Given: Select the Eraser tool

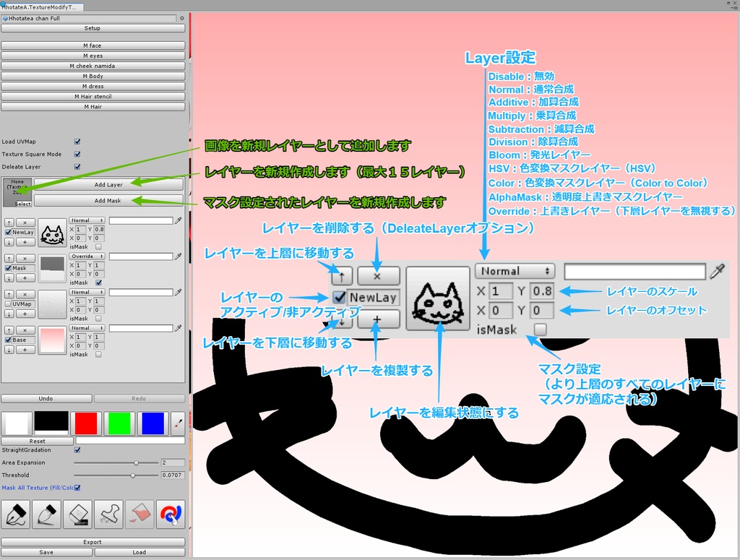Looking at the screenshot, I should [x=78, y=514].
